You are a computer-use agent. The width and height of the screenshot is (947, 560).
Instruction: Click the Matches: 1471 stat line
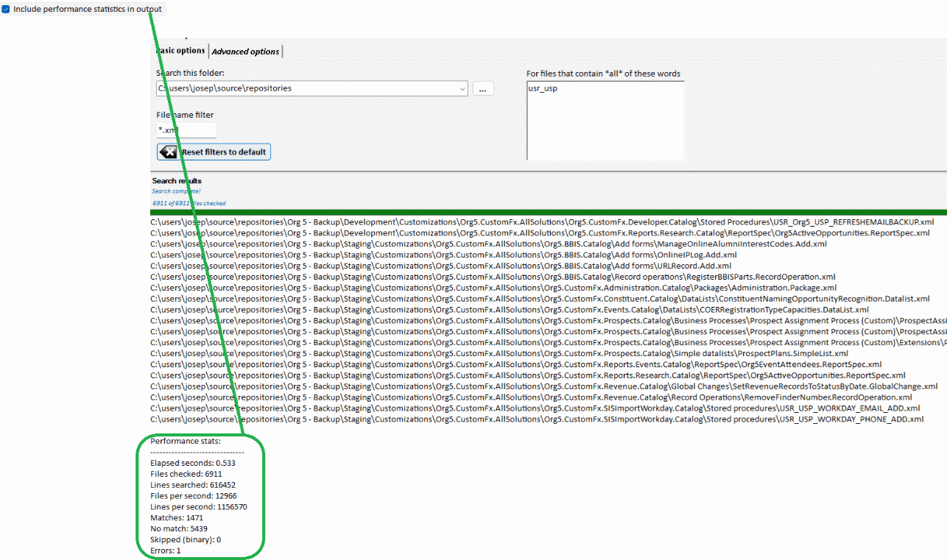click(177, 518)
